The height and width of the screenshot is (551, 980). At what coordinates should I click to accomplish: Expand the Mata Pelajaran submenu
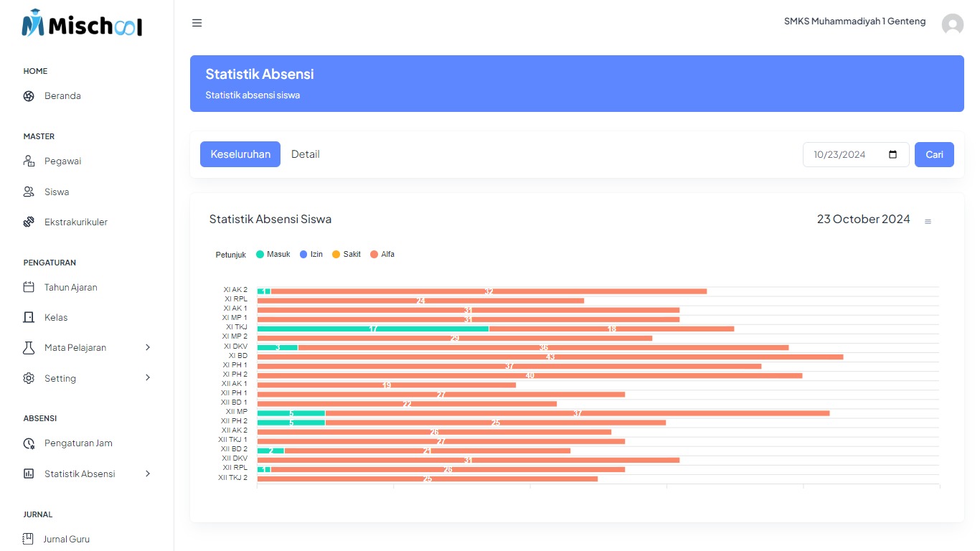tap(148, 347)
